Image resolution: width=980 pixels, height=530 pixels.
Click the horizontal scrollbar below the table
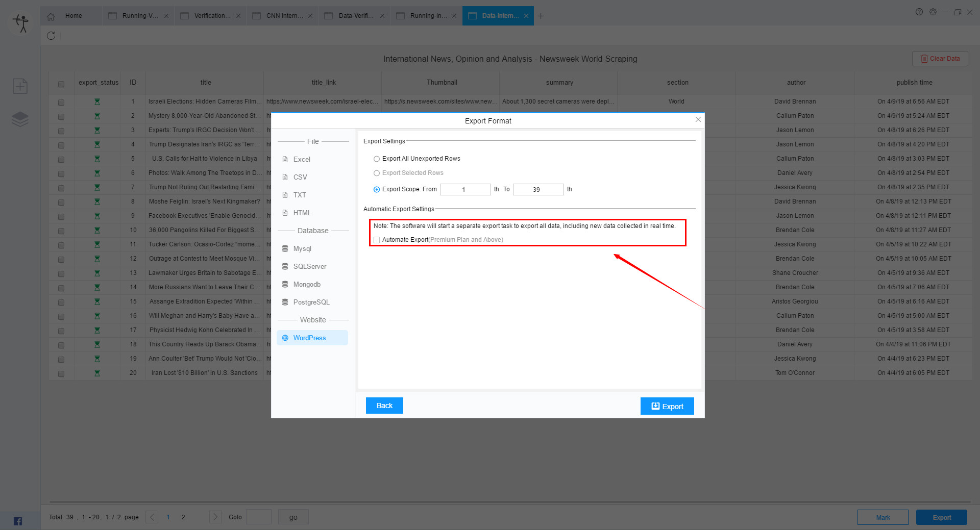click(x=510, y=502)
